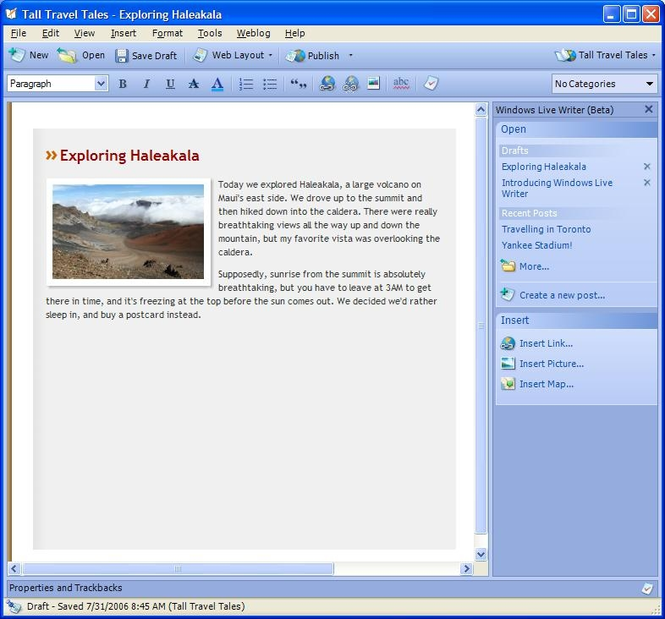The height and width of the screenshot is (619, 665).
Task: Click the insert picture toolbar icon
Action: (373, 84)
